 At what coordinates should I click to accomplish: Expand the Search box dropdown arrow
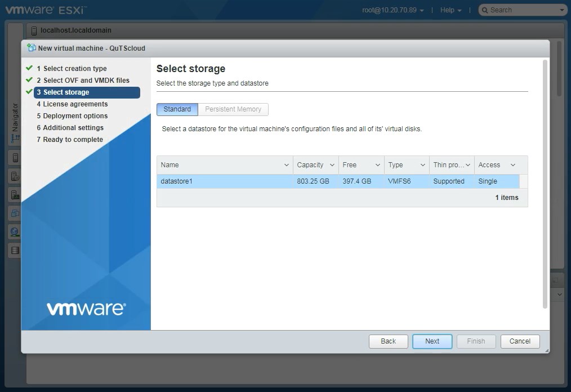click(x=562, y=10)
